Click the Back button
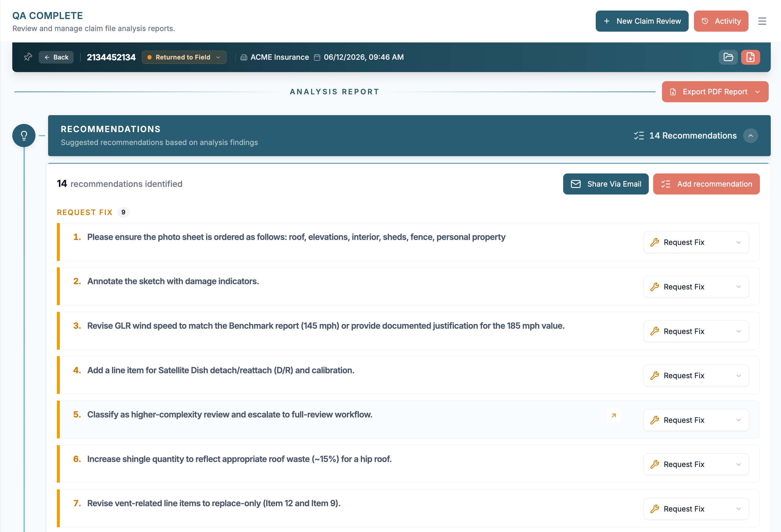Screen dimensions: 781x532 click(56, 57)
